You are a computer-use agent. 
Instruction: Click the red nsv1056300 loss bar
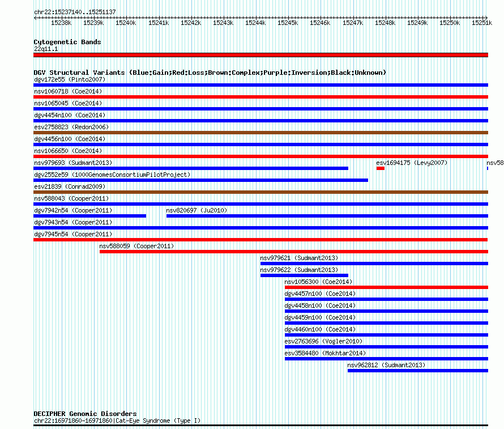point(386,287)
